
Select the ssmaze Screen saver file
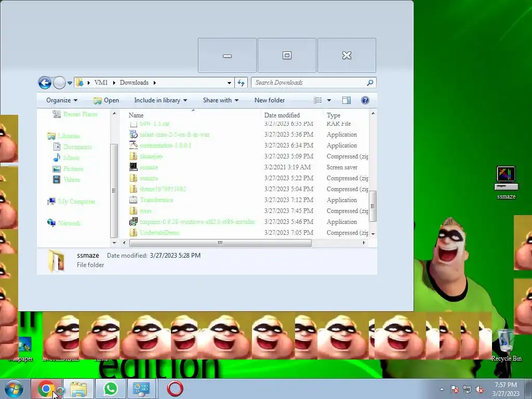tap(149, 167)
